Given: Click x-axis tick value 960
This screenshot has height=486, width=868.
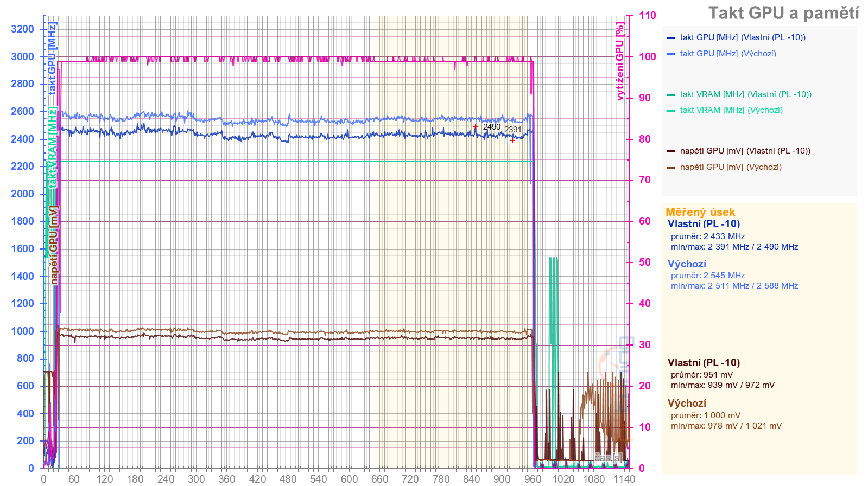Looking at the screenshot, I should click(533, 479).
